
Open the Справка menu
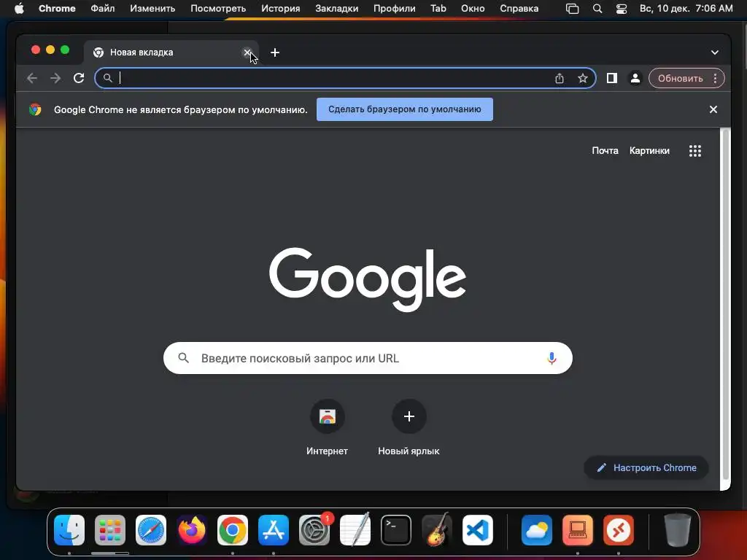point(519,9)
